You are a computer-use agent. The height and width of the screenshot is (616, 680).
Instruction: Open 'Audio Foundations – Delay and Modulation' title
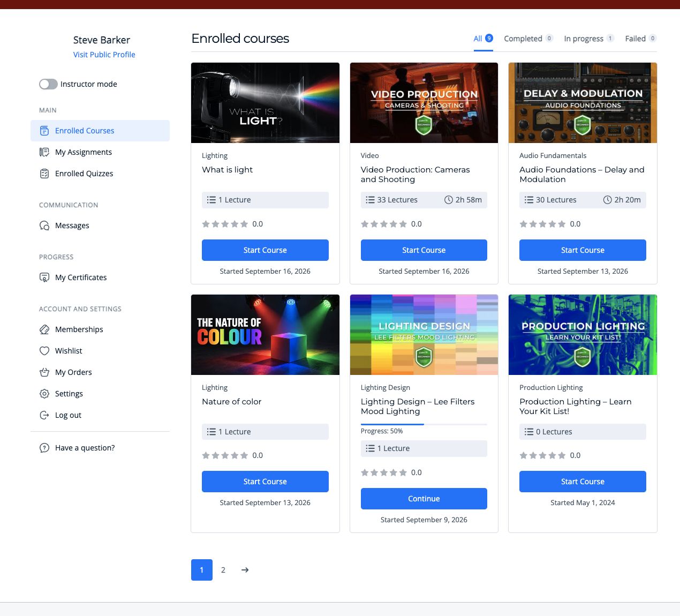pyautogui.click(x=582, y=175)
